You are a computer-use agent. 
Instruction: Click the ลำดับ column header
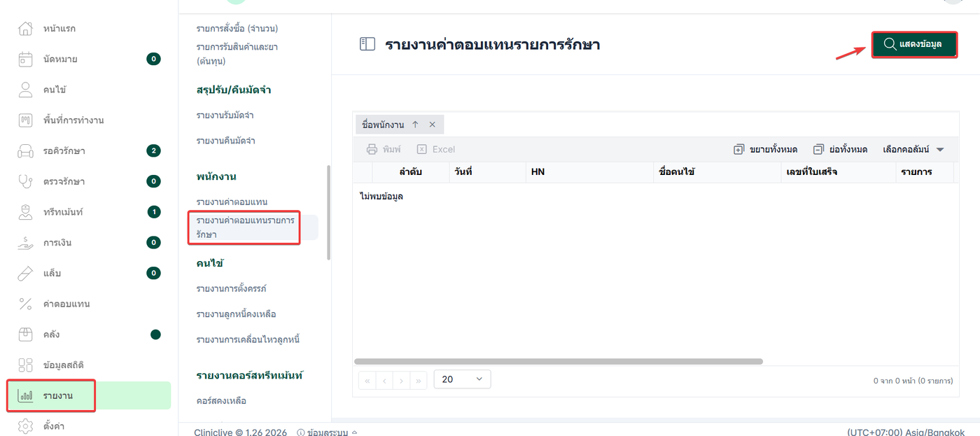click(410, 172)
